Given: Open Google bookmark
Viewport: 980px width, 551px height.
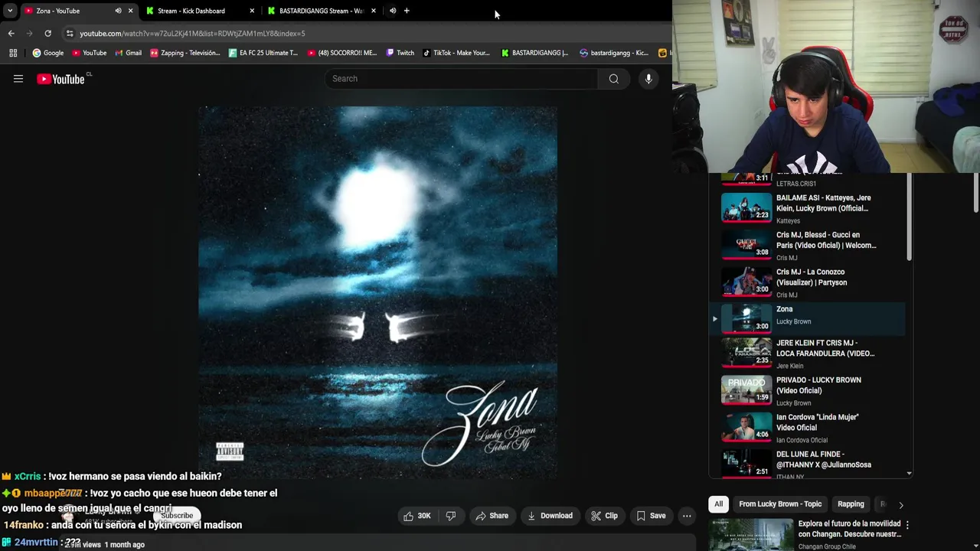Looking at the screenshot, I should click(x=47, y=53).
